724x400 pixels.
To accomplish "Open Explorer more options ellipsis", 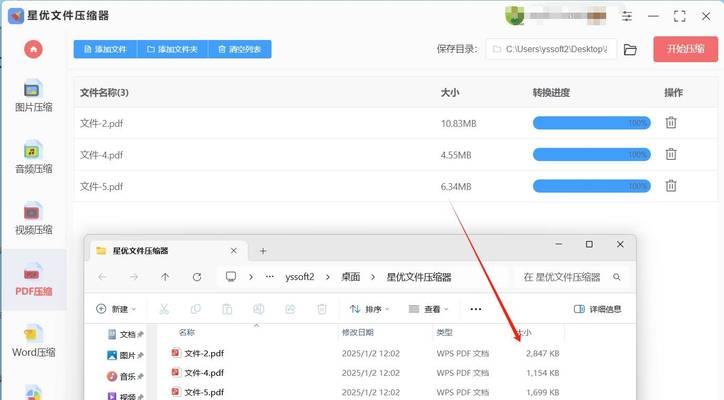I will click(x=476, y=309).
